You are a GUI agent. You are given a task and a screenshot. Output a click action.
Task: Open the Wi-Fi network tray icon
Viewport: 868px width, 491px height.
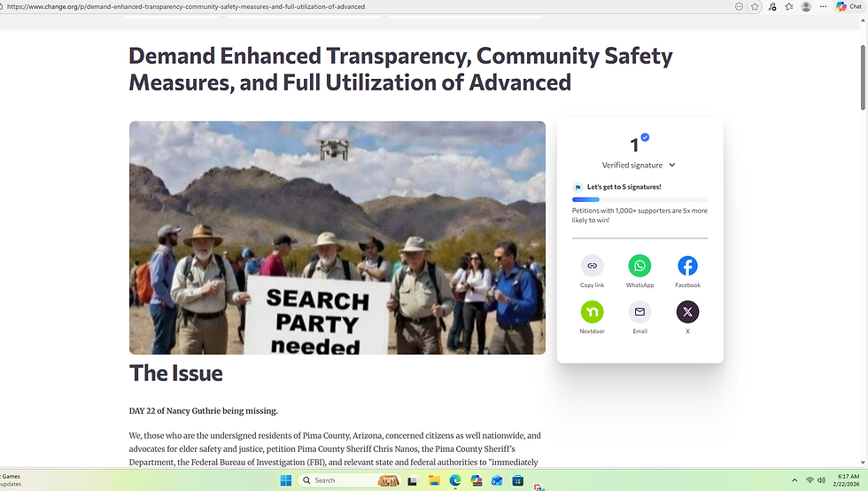pos(810,480)
